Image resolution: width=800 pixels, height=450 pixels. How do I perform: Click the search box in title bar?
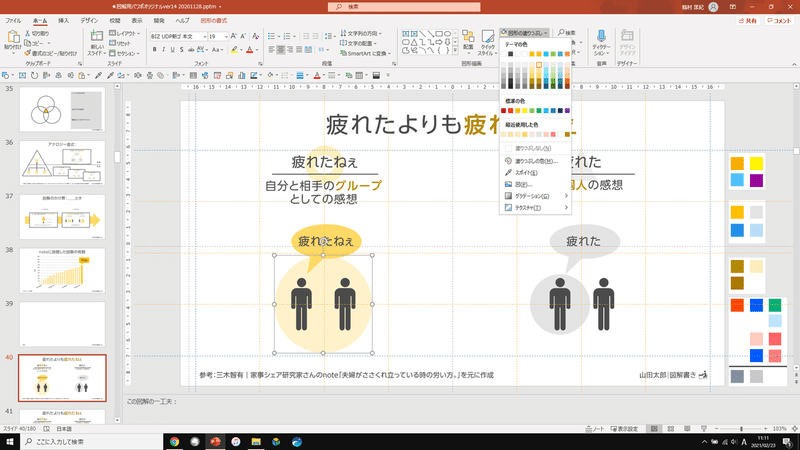click(404, 7)
